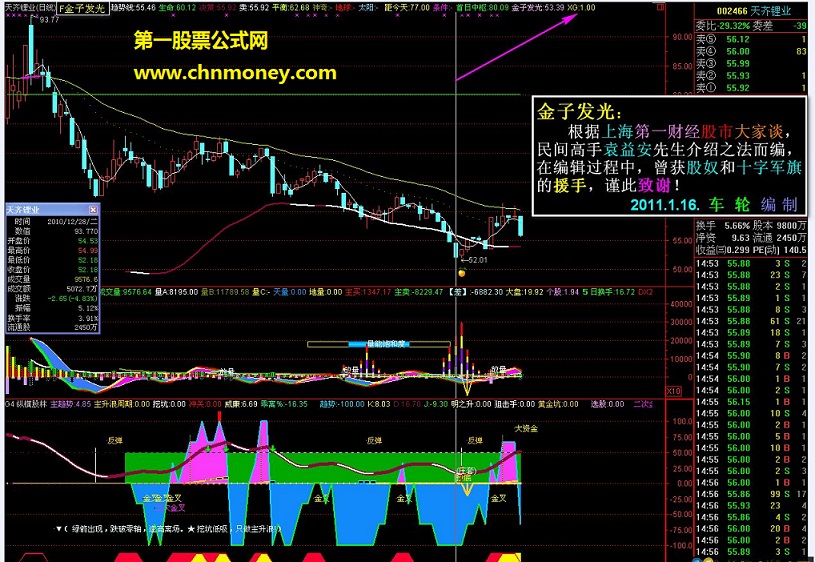Click the 量B:11789.58 volume value
815x562 pixels.
point(225,292)
